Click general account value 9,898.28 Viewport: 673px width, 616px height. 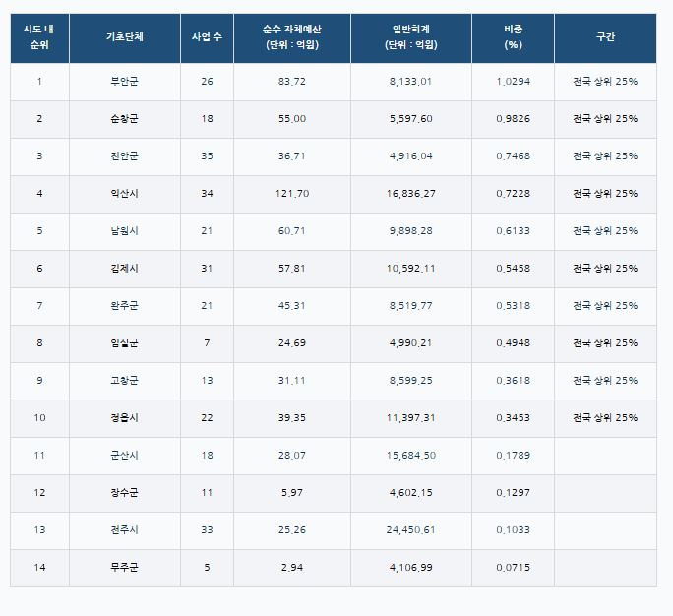point(410,231)
